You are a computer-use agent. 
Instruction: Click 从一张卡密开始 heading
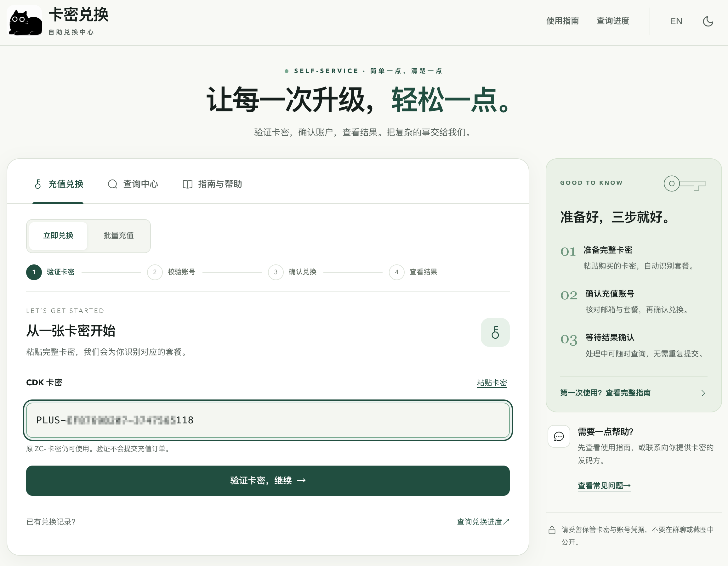coord(71,331)
